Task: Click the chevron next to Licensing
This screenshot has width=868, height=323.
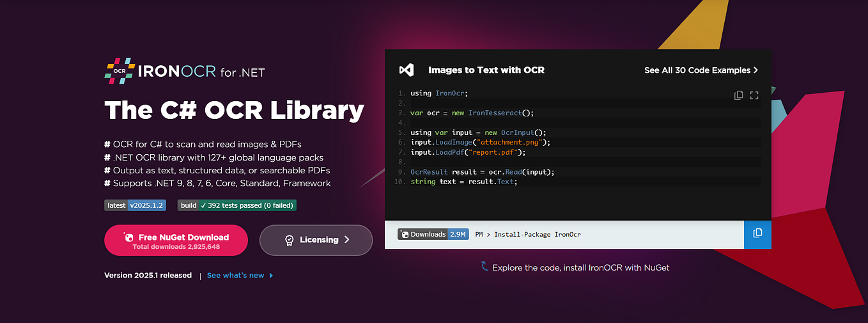Action: coord(347,240)
